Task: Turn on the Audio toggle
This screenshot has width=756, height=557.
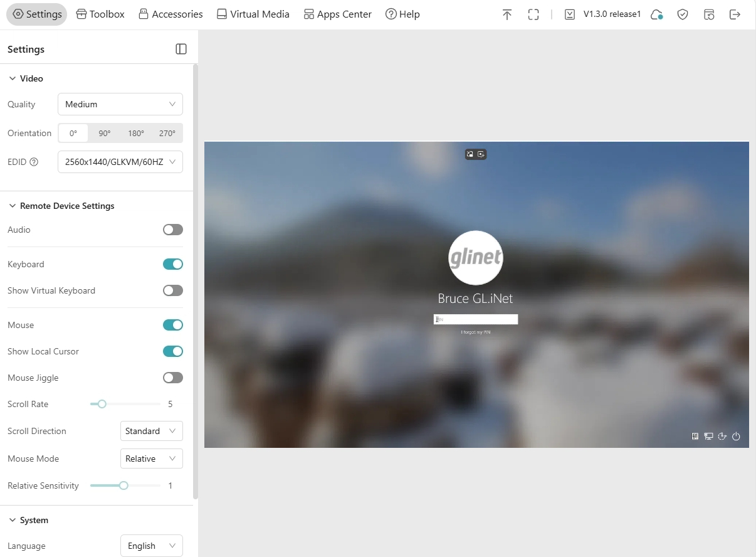Action: pos(173,230)
